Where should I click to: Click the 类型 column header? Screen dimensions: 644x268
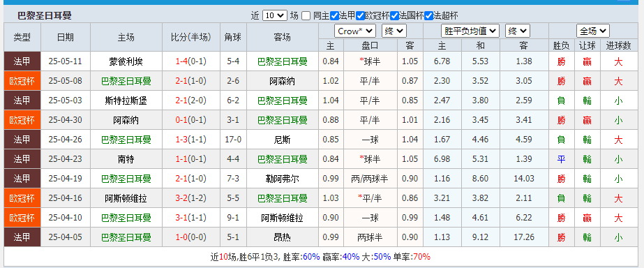pos(22,38)
